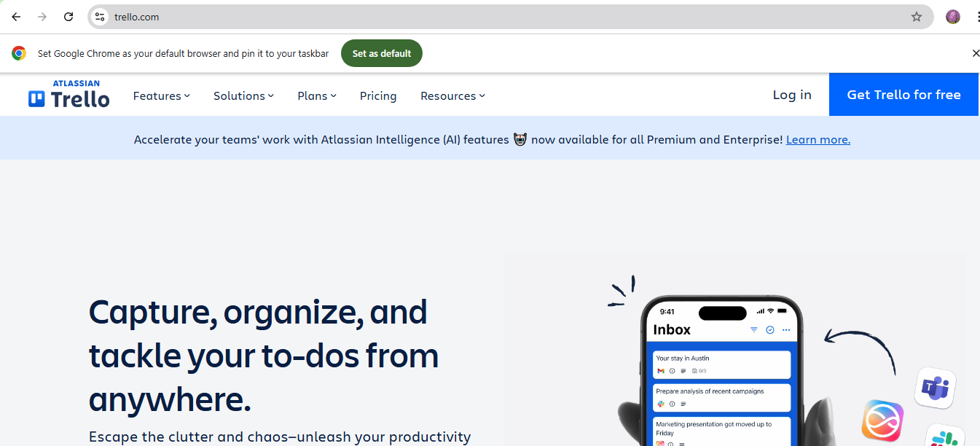Expand the Features dropdown menu
Screen dimensions: 980x446
click(x=161, y=95)
